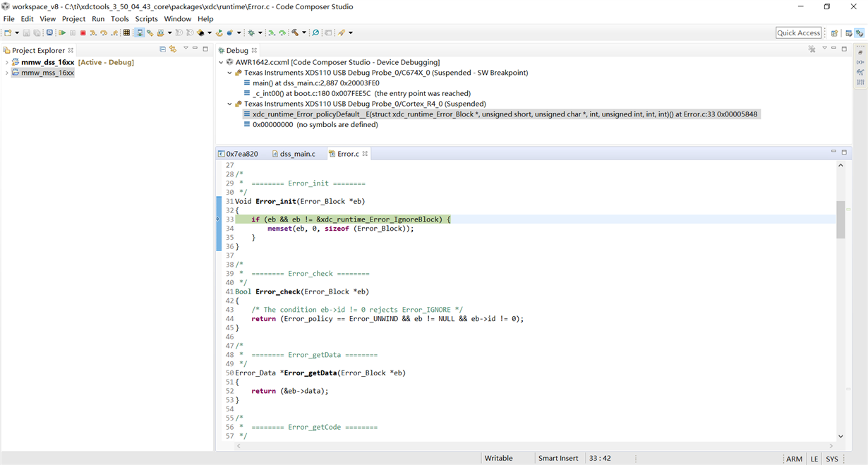This screenshot has height=465, width=868.
Task: Click the Step Into toolbar icon
Action: point(93,32)
